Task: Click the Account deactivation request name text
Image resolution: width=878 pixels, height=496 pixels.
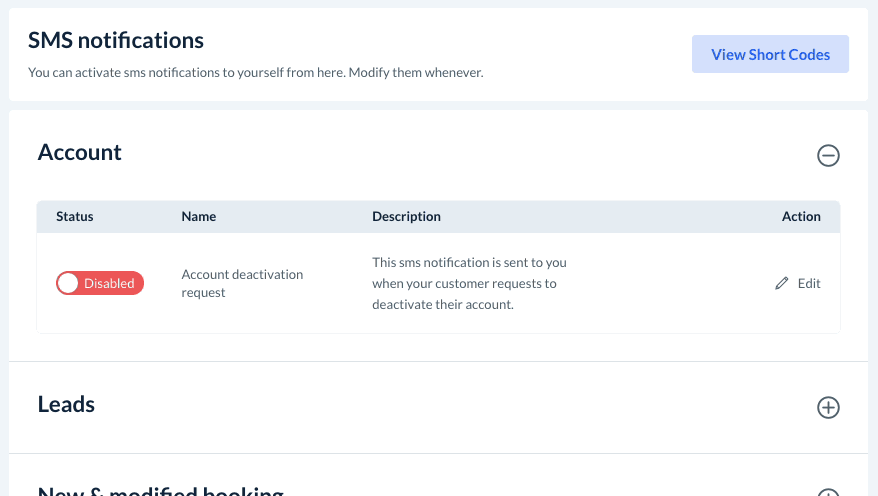Action: coord(242,284)
